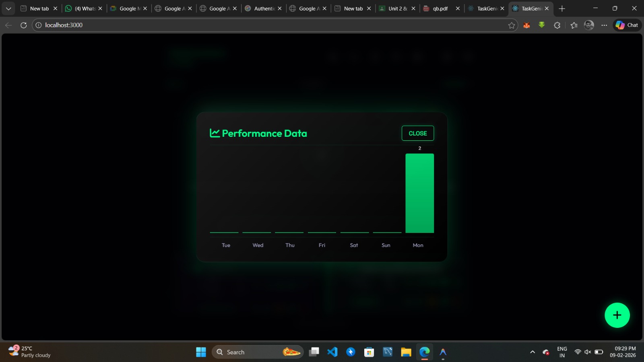644x362 pixels.
Task: Click the Wed label on the chart axis
Action: coord(258,245)
